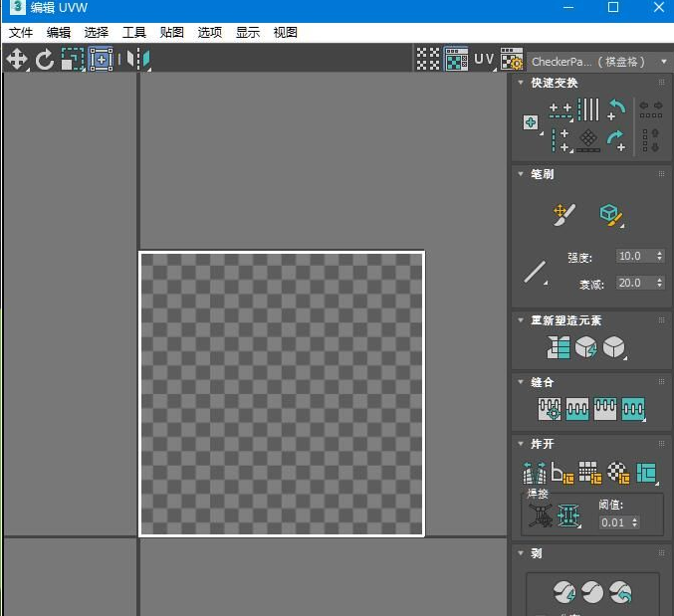Open the 文件 menu
This screenshot has height=616, width=674.
click(x=21, y=33)
